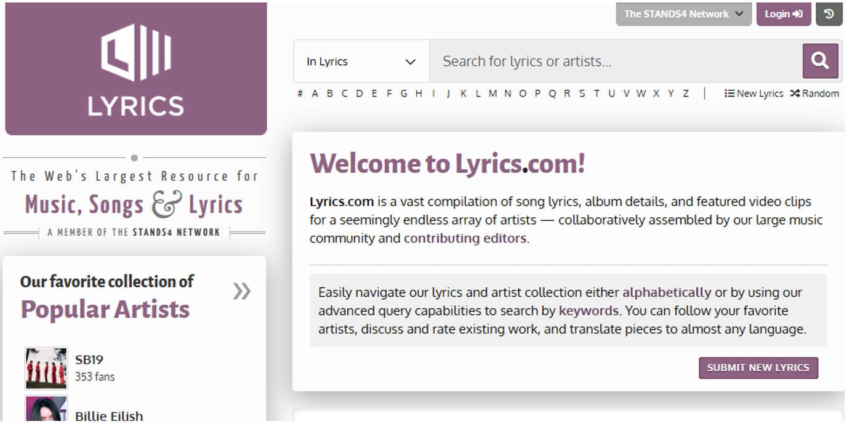This screenshot has width=868, height=432.
Task: Open the SB19 artist thumbnail
Action: (x=46, y=368)
